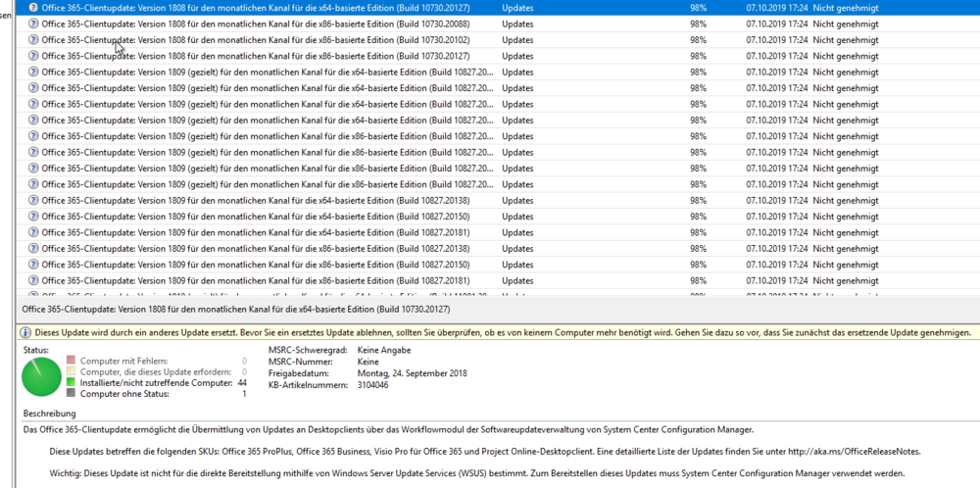The width and height of the screenshot is (980, 488).
Task: Click icon of Version 1809 x64 Build 10827.20138
Action: (33, 200)
